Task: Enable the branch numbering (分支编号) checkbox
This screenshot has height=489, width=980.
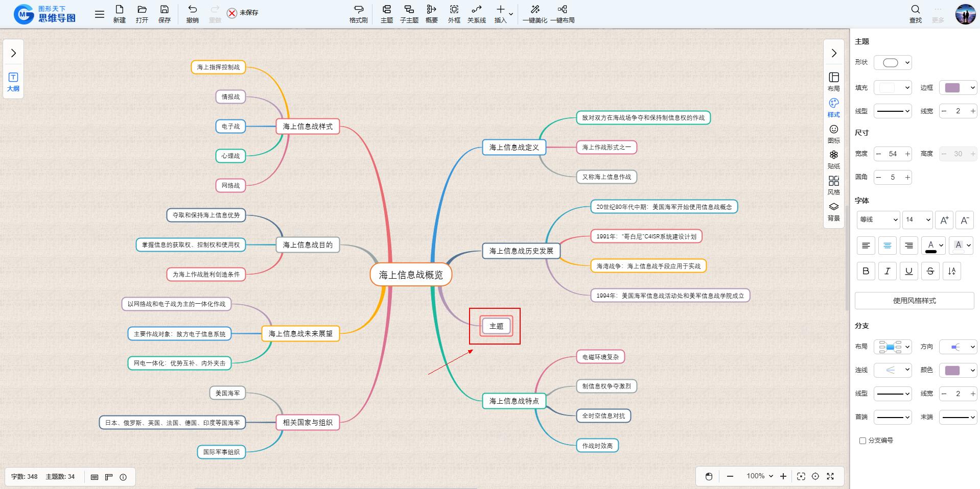Action: click(x=862, y=441)
